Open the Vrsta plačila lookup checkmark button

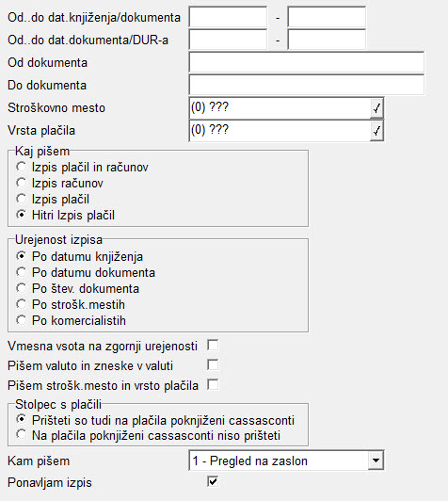(376, 131)
